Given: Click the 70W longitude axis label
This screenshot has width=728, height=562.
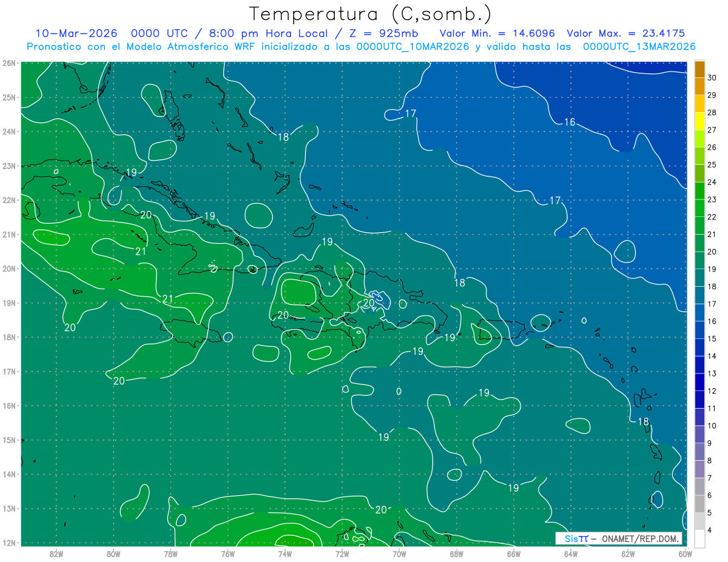Looking at the screenshot, I should point(399,553).
